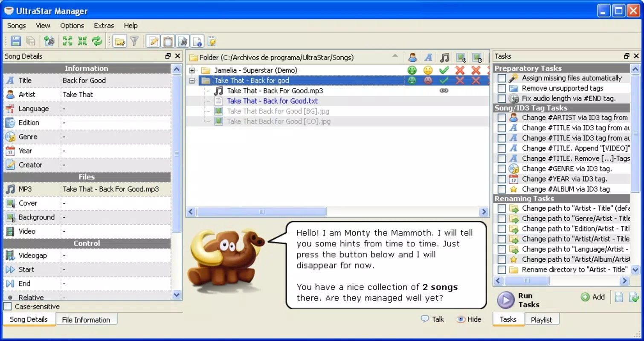Viewport: 644px width, 341px height.
Task: Click the Cover image column header icon
Action: 461,58
